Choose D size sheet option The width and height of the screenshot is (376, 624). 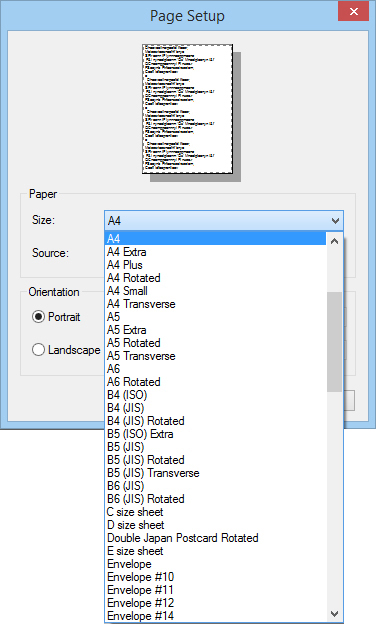[215, 525]
